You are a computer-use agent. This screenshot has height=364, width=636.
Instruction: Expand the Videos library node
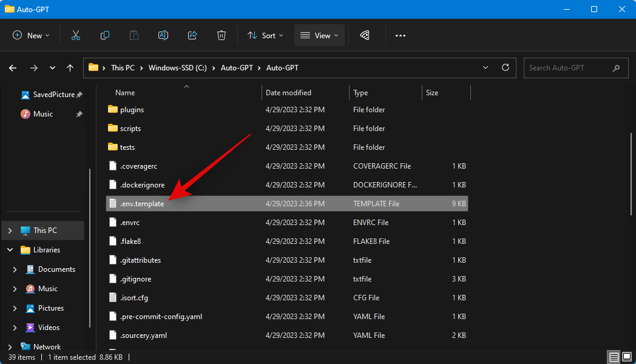(x=15, y=328)
